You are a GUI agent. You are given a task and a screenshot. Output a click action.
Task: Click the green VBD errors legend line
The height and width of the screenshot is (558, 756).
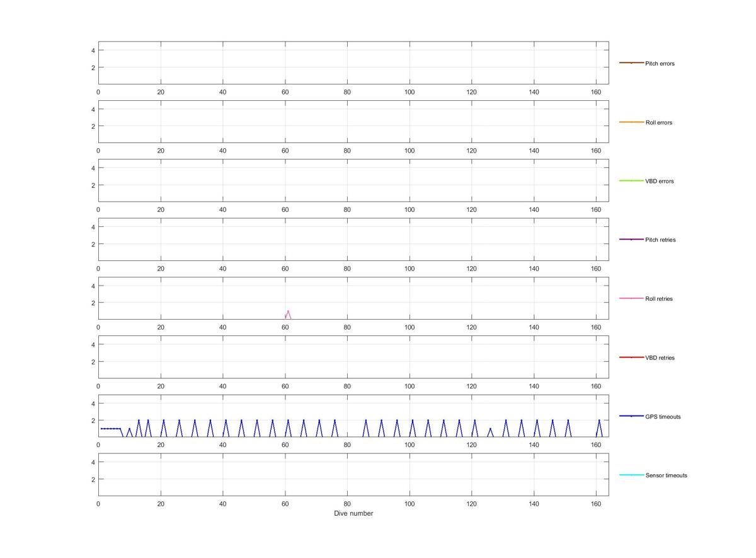(631, 181)
